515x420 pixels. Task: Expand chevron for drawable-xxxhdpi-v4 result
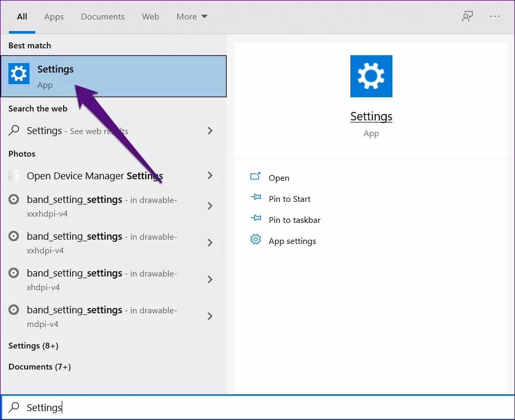210,206
